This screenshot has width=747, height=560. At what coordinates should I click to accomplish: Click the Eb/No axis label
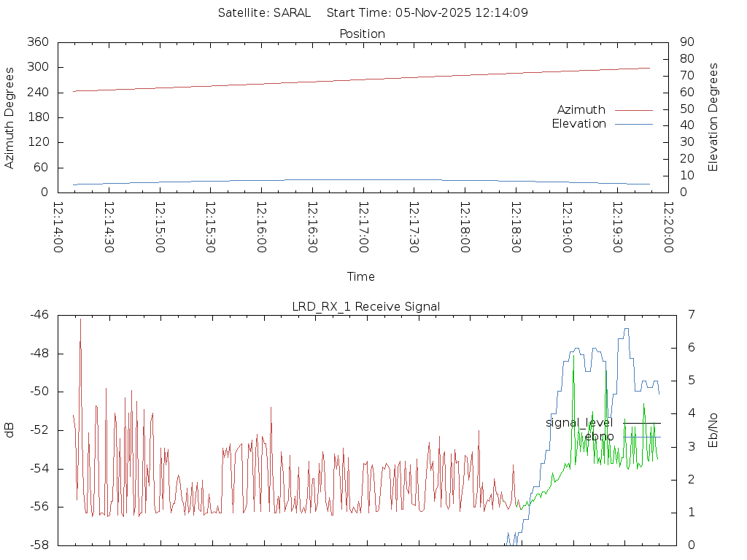[x=713, y=430]
